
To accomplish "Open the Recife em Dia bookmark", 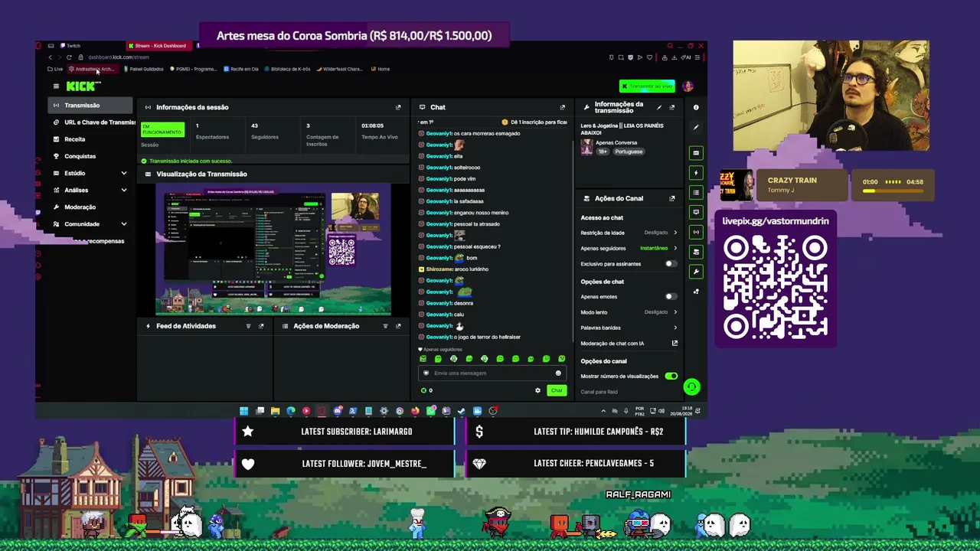I will click(x=241, y=69).
